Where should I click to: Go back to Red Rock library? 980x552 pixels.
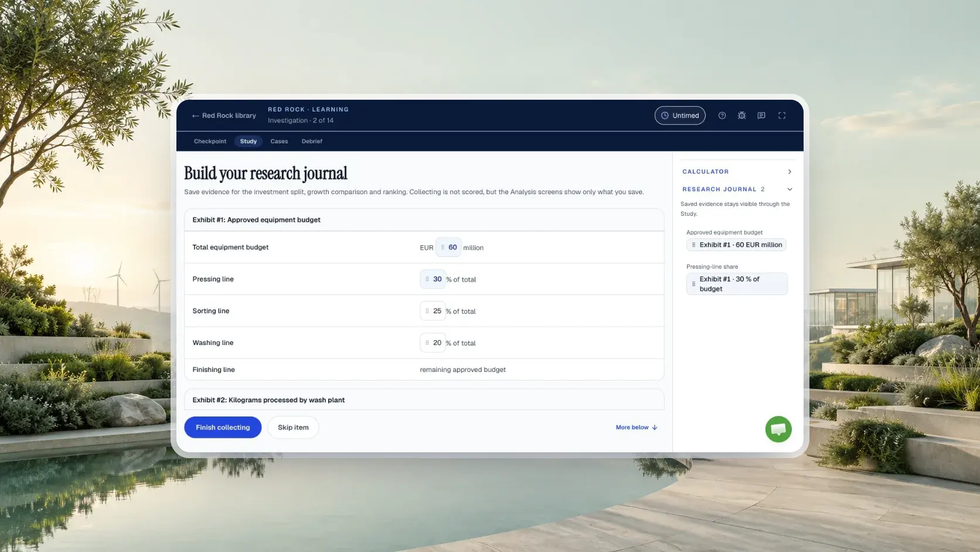pyautogui.click(x=224, y=116)
